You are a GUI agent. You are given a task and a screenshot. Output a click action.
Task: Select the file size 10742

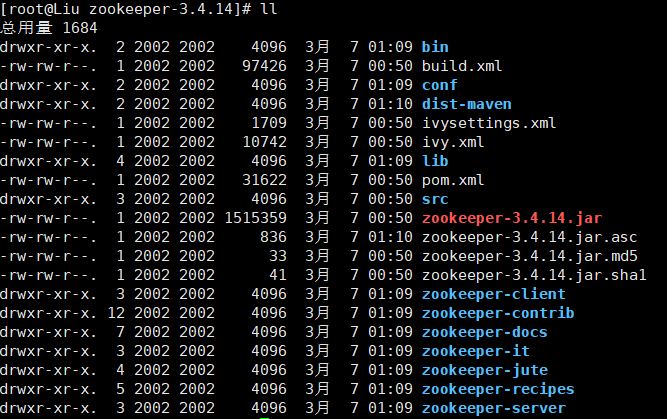pyautogui.click(x=265, y=142)
